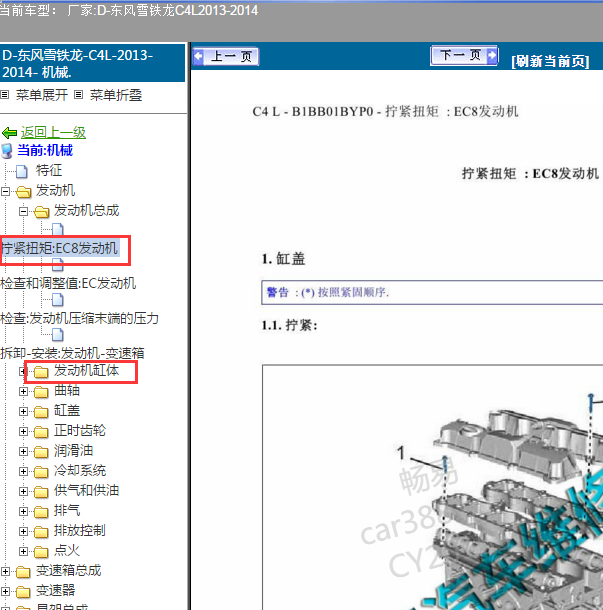
Task: Click the 返回上一级 link
Action: pyautogui.click(x=53, y=133)
